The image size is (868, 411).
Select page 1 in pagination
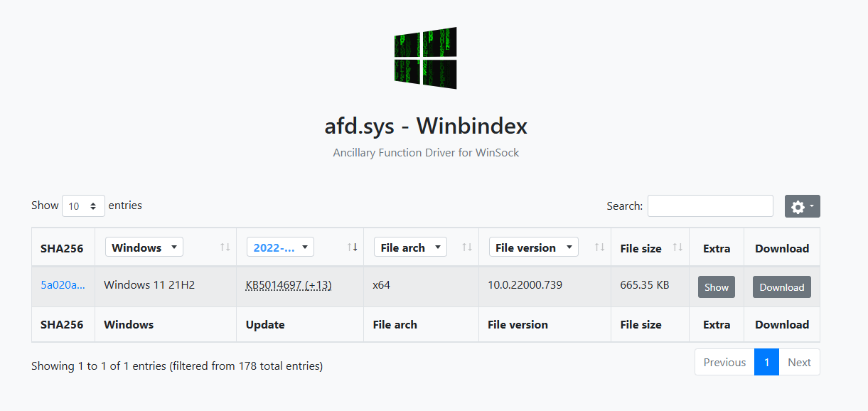[x=766, y=362]
